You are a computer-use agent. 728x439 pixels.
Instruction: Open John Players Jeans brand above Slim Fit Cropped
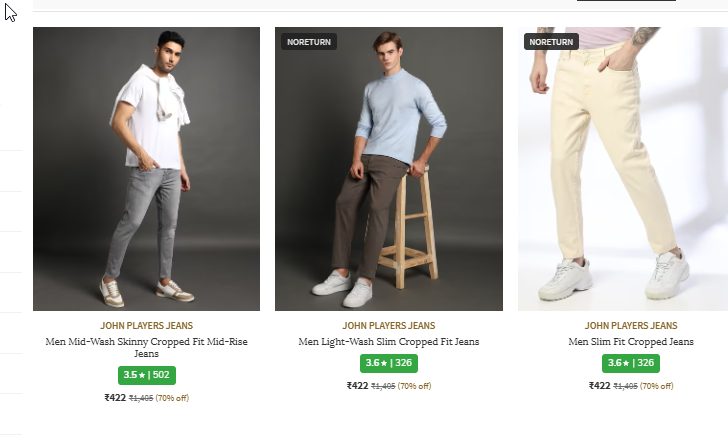631,326
